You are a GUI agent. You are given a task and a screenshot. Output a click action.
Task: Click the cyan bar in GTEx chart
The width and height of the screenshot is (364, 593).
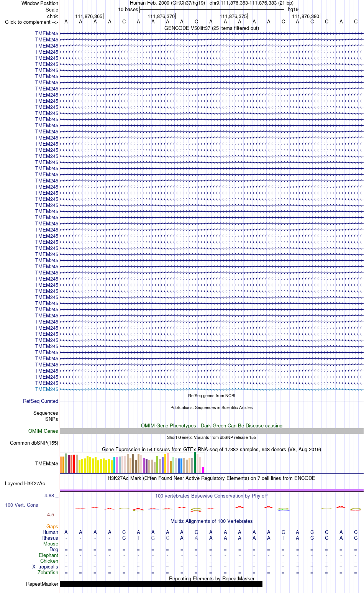115,465
